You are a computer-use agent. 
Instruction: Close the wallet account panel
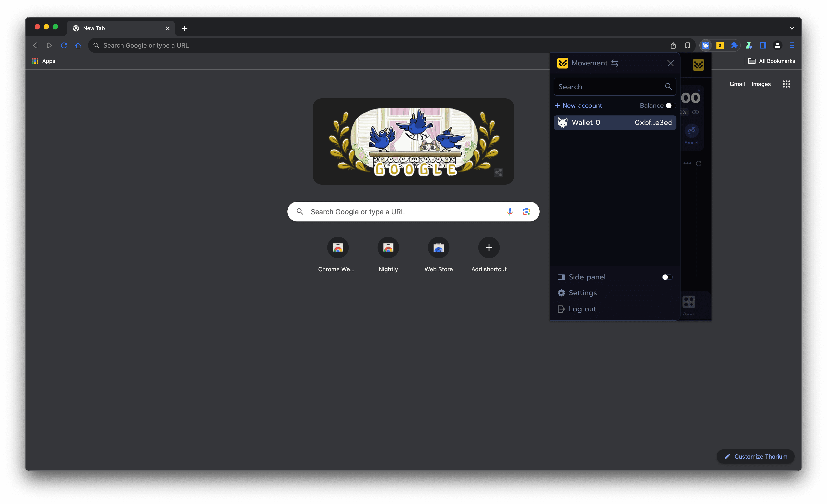tap(670, 63)
